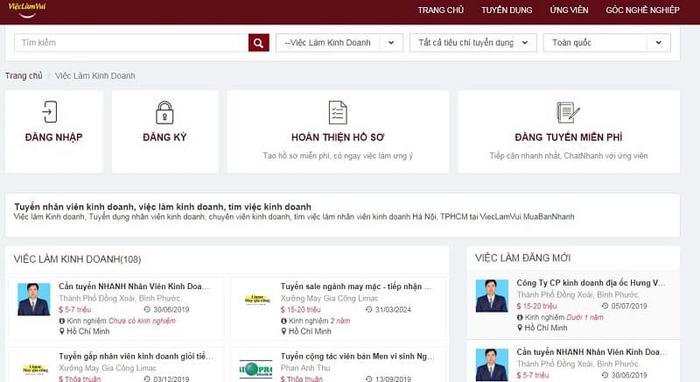
Task: Click the Limac logo on the Tuyển sale card
Action: click(x=257, y=299)
